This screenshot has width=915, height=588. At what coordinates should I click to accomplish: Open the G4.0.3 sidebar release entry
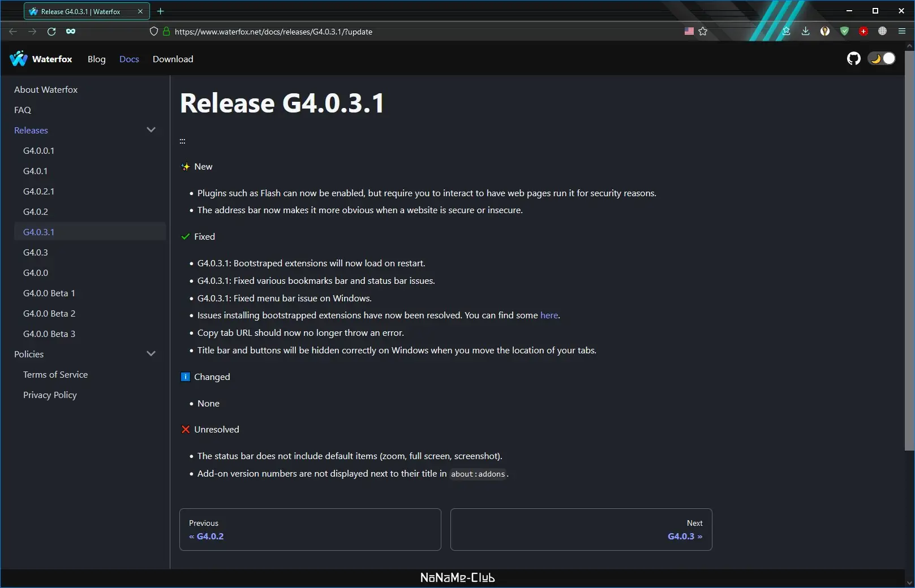36,253
